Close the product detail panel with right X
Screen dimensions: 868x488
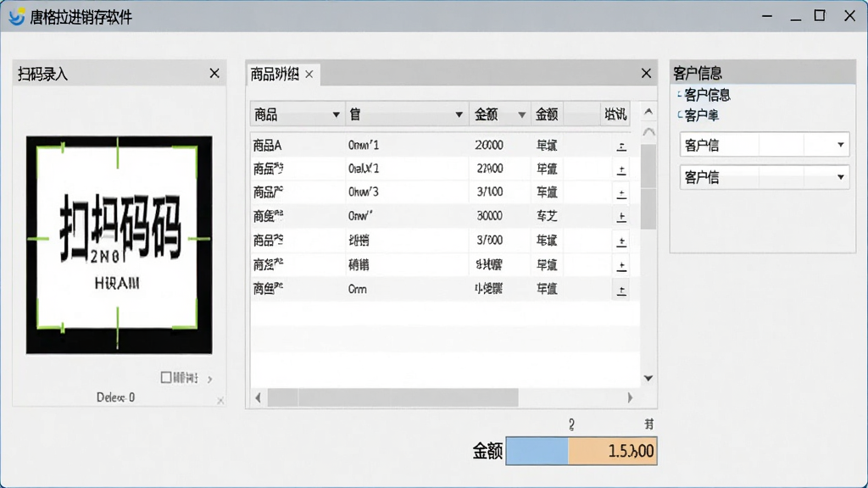pyautogui.click(x=646, y=73)
